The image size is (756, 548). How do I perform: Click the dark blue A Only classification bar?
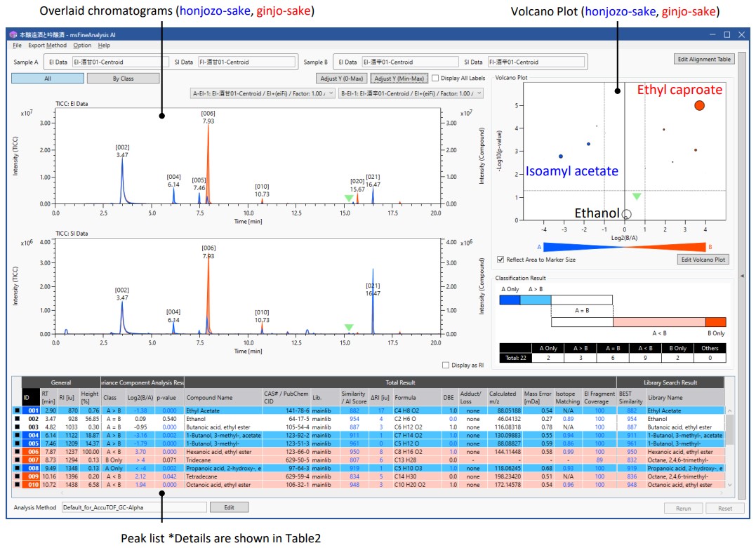[x=510, y=300]
